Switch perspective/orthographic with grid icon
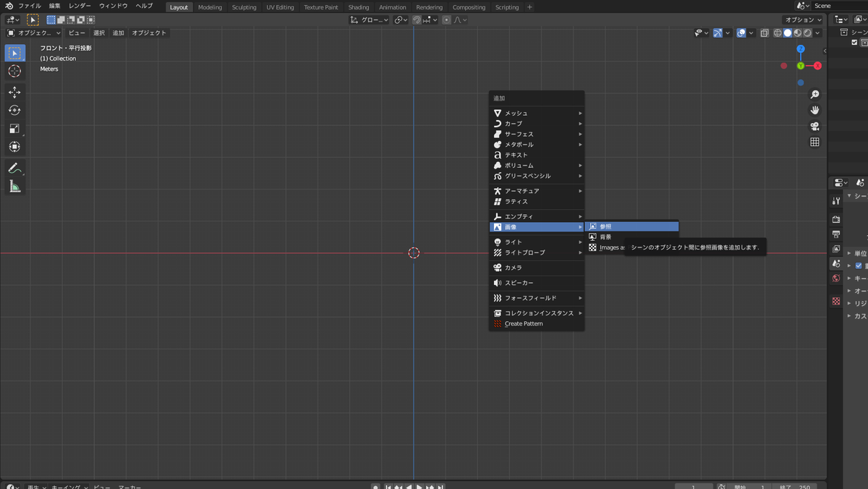868x489 pixels. click(x=814, y=142)
